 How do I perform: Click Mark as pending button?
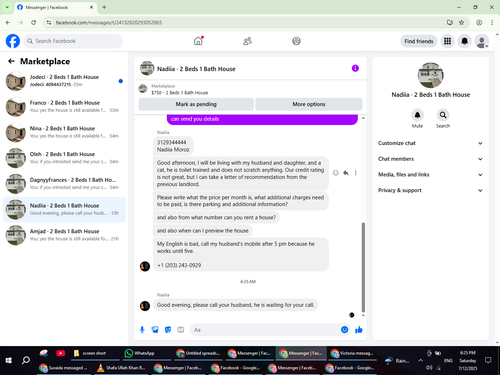(196, 104)
